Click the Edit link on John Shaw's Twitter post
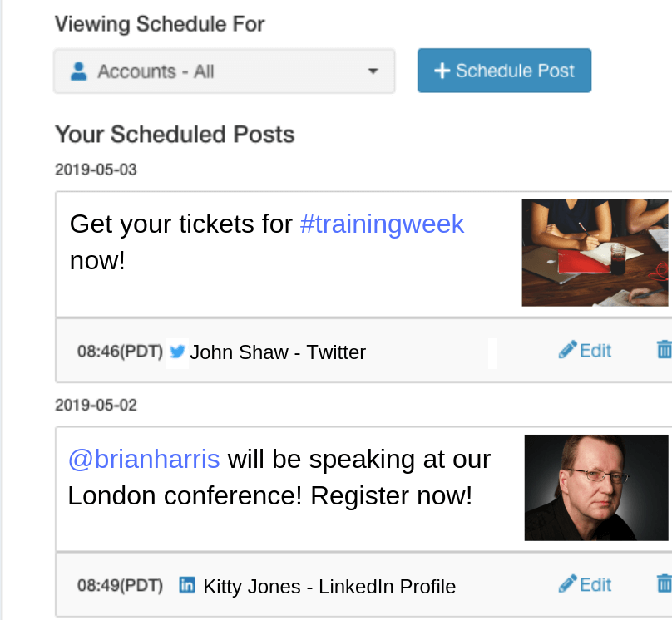 tap(593, 351)
